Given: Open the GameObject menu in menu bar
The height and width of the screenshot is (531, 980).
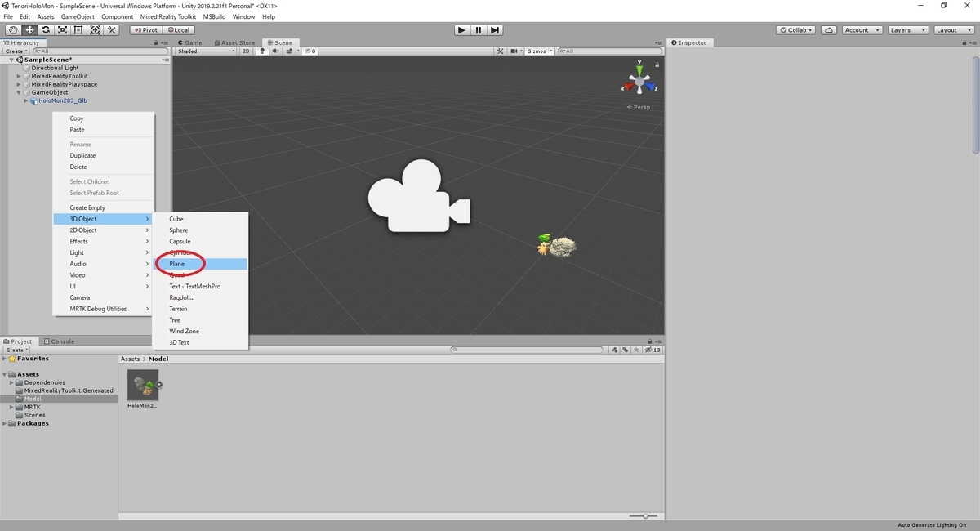Looking at the screenshot, I should point(78,16).
